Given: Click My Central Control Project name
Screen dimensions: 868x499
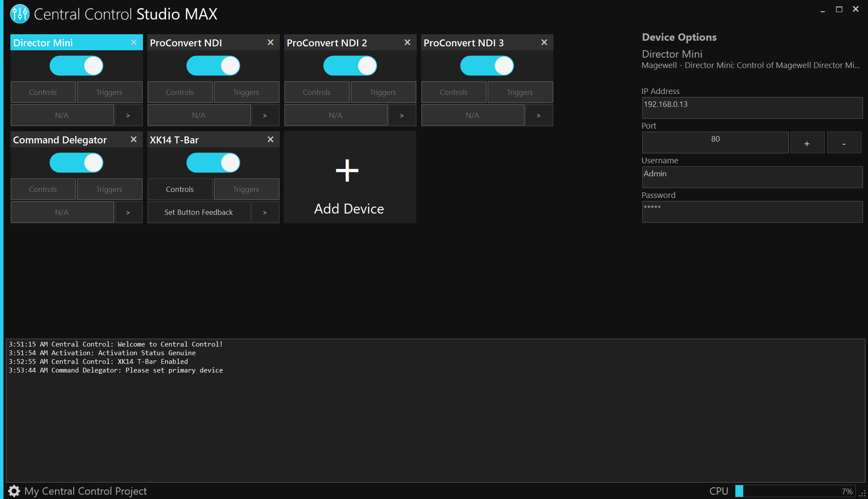Looking at the screenshot, I should 85,491.
